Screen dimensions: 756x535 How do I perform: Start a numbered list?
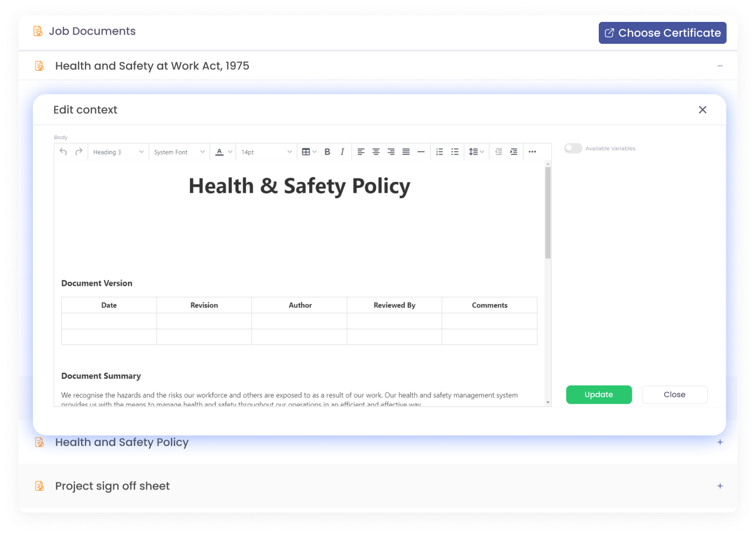point(439,152)
